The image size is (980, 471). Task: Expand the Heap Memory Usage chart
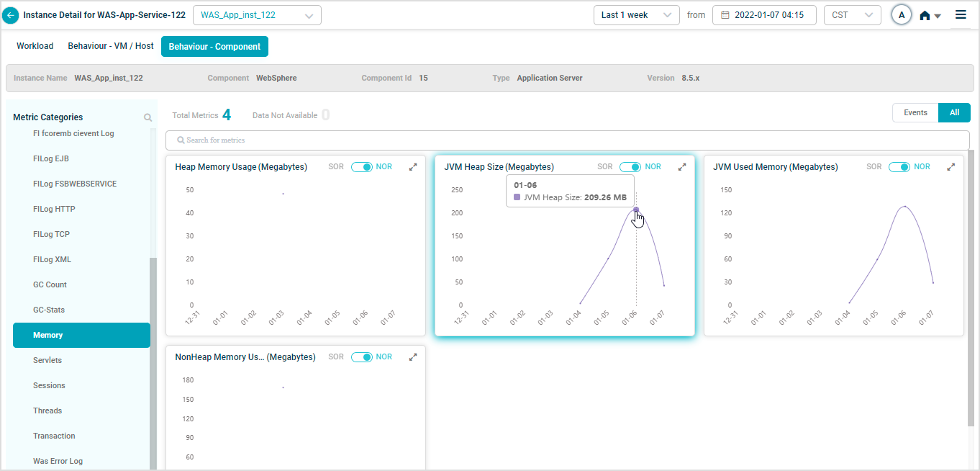coord(413,166)
